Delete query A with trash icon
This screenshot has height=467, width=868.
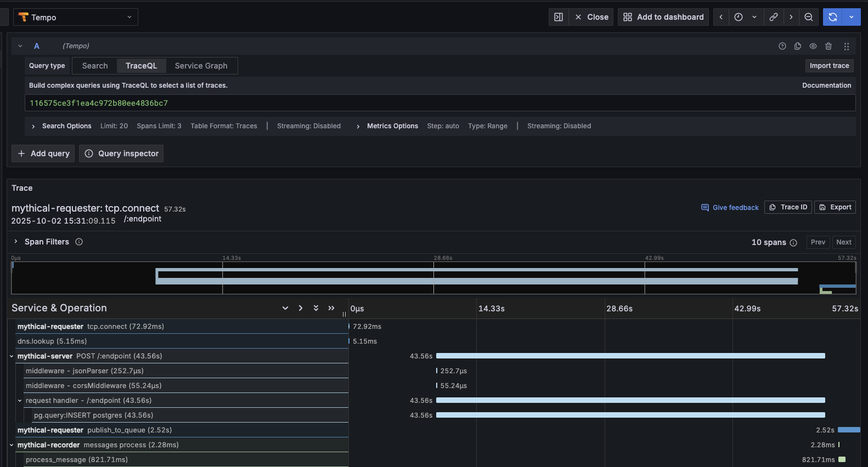coord(828,46)
